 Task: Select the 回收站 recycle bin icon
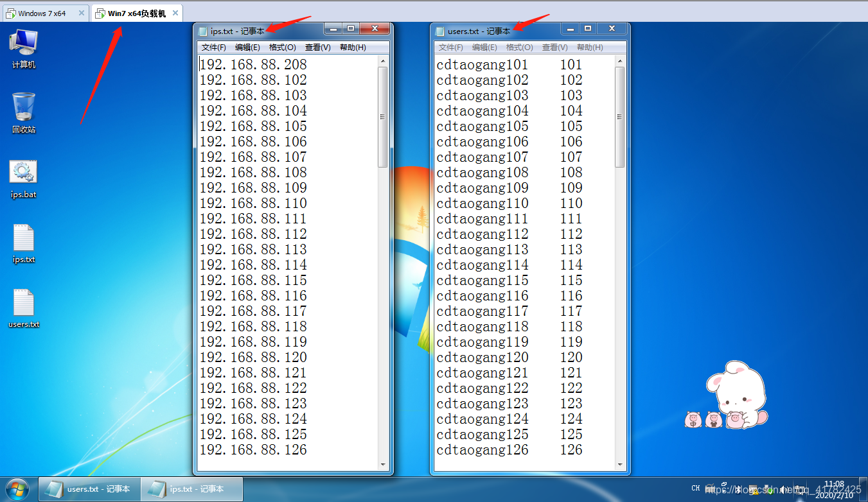tap(24, 113)
